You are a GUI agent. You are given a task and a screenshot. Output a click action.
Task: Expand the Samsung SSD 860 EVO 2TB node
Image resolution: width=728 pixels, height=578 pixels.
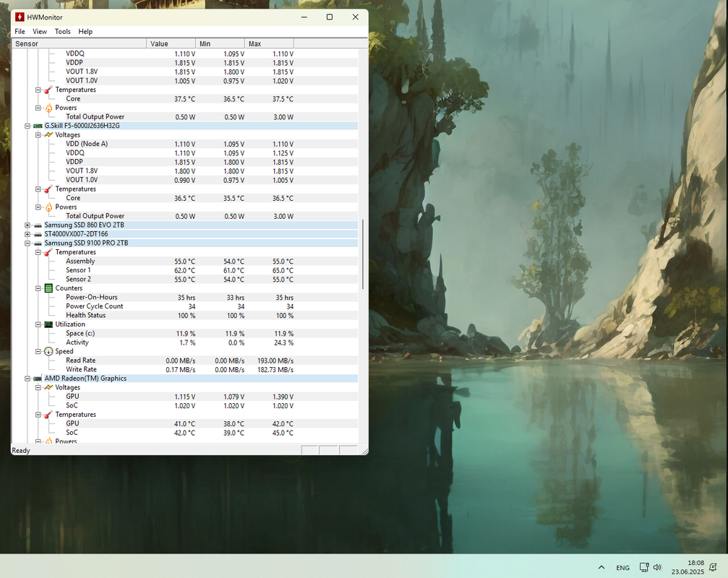[x=27, y=225]
